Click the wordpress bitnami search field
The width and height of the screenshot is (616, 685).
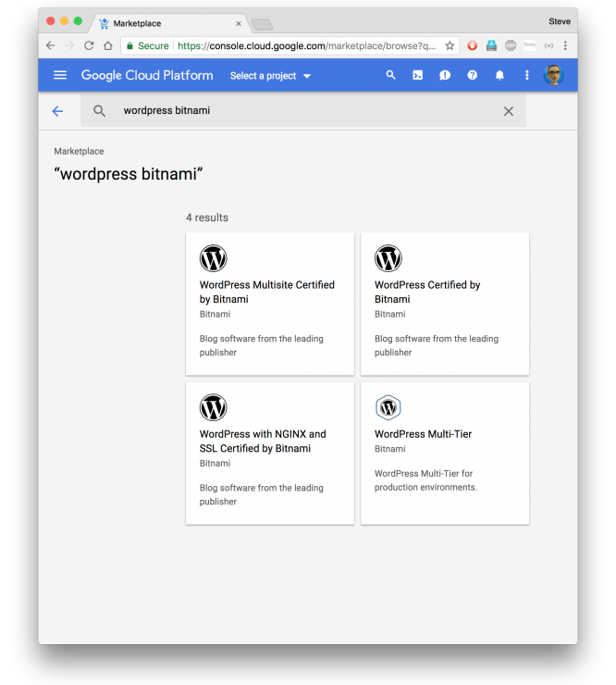click(305, 111)
